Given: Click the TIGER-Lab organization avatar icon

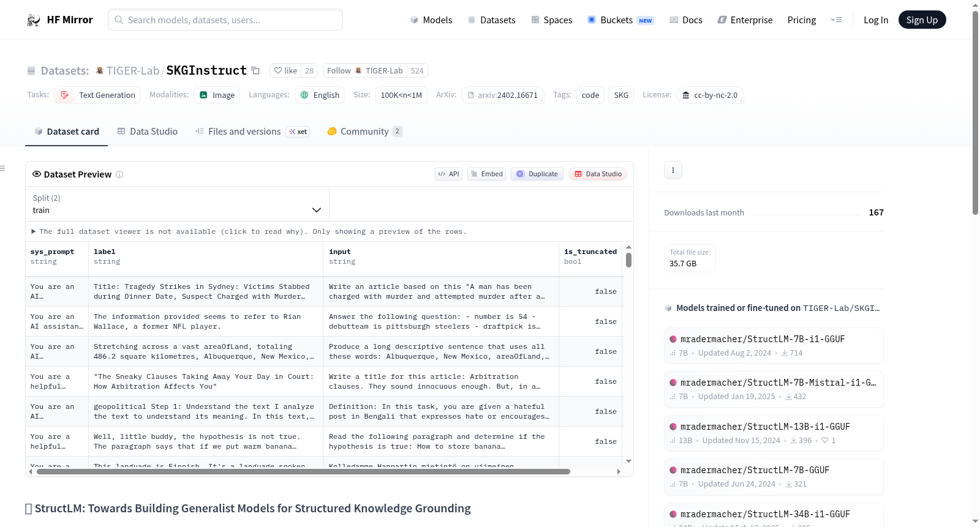Looking at the screenshot, I should [x=100, y=70].
